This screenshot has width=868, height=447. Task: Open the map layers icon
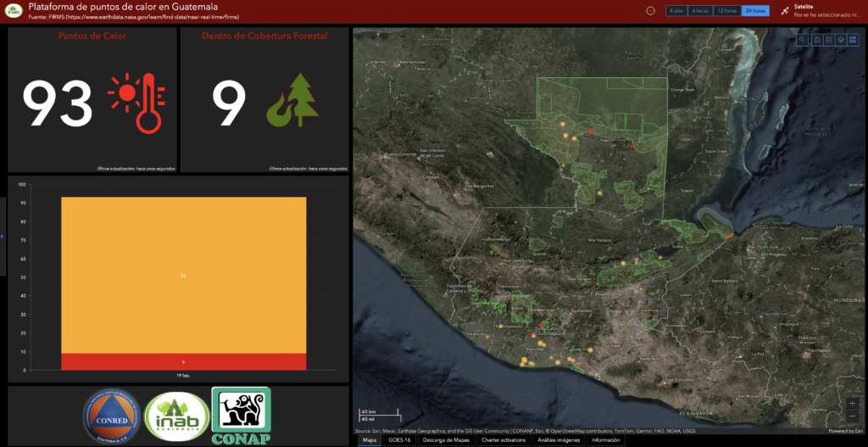[840, 40]
